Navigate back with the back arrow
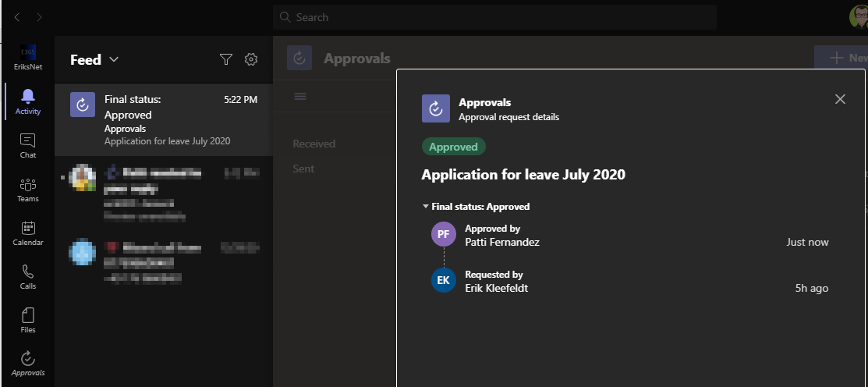Image resolution: width=868 pixels, height=387 pixels. (17, 17)
